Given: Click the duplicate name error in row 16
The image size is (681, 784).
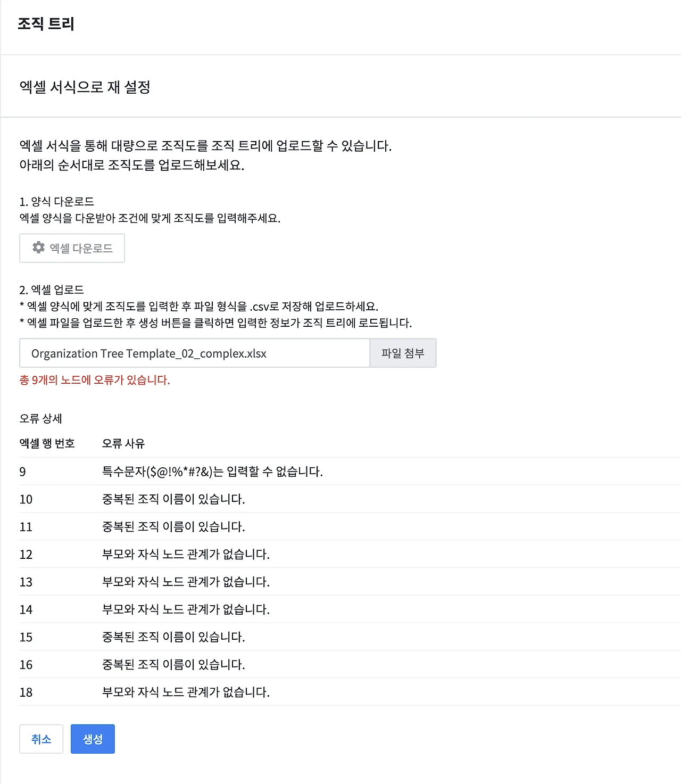Looking at the screenshot, I should (173, 664).
